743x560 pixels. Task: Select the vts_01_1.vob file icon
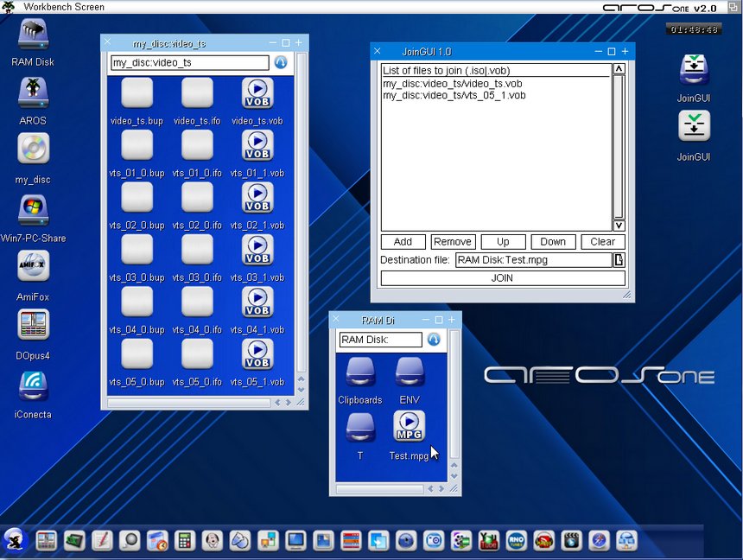click(x=257, y=145)
